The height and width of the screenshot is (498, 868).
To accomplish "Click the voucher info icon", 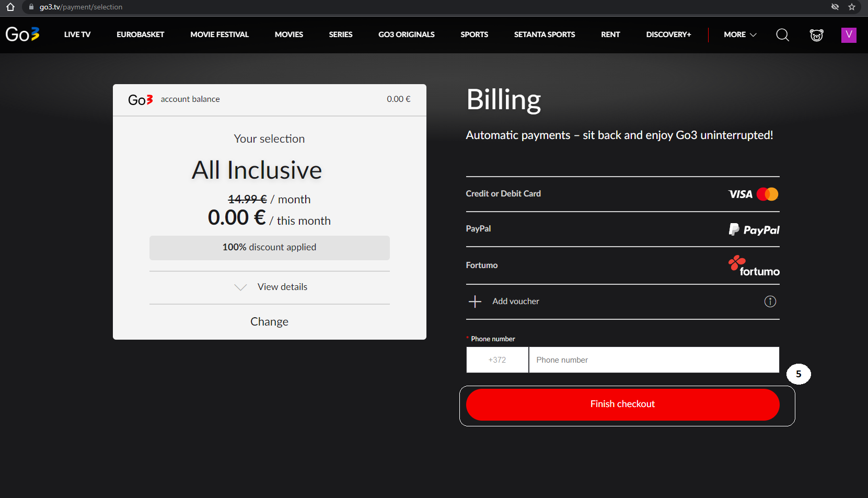I will (770, 301).
